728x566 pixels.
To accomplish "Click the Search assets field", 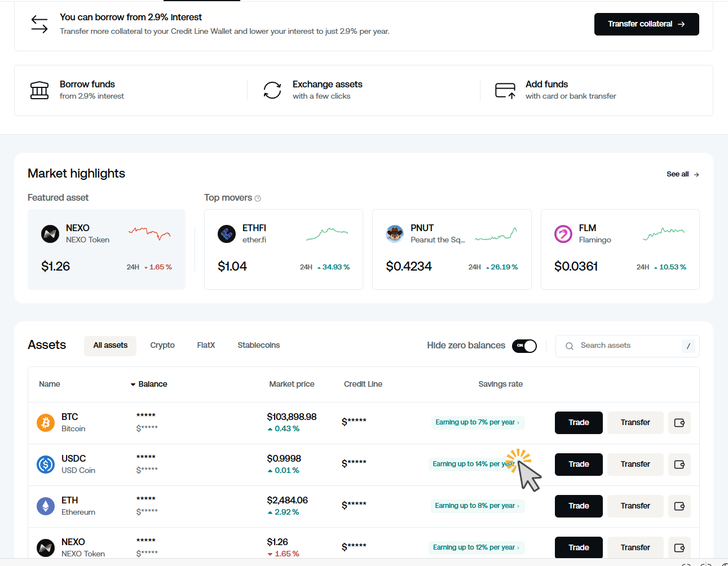I will click(626, 346).
